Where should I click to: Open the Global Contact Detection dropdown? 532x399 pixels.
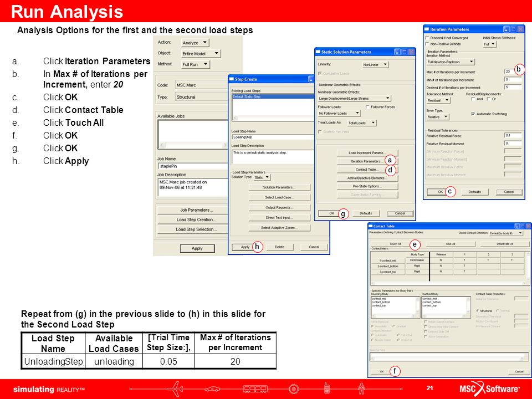click(506, 233)
